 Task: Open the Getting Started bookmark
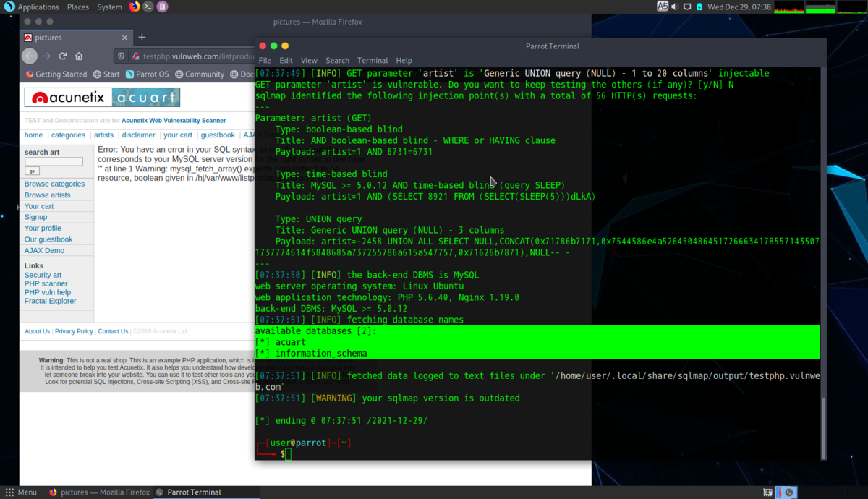click(56, 74)
